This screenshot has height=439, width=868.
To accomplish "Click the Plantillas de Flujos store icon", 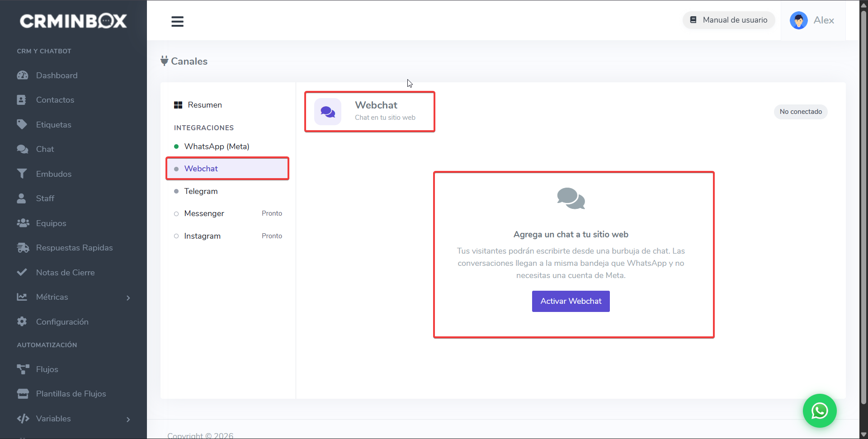I will point(23,394).
